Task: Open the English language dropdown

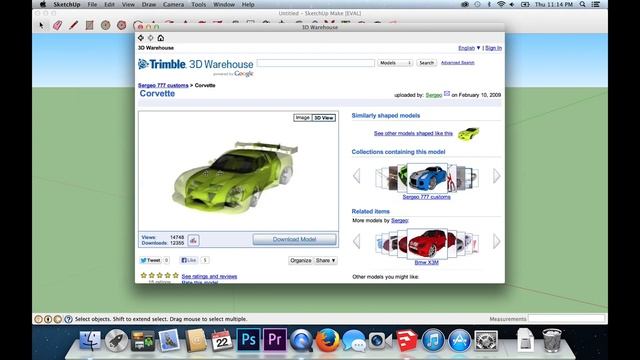Action: click(x=469, y=48)
